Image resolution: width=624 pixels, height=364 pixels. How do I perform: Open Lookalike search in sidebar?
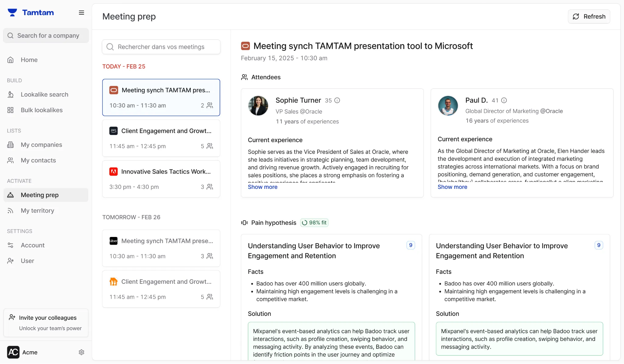point(44,94)
